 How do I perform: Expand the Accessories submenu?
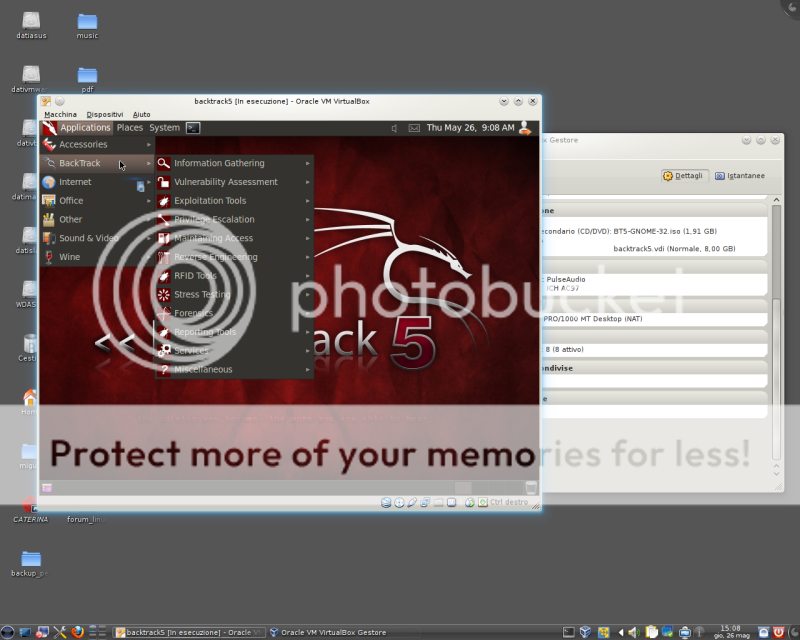[97, 144]
